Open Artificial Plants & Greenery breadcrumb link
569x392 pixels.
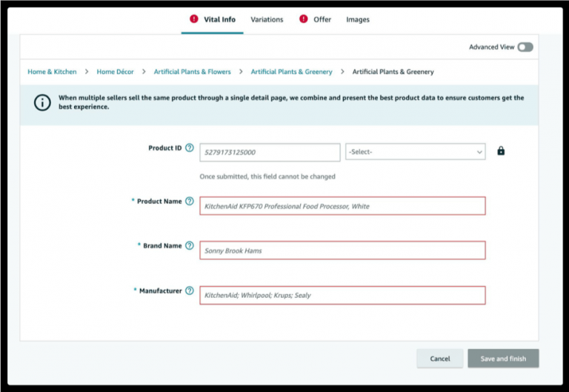coord(291,72)
